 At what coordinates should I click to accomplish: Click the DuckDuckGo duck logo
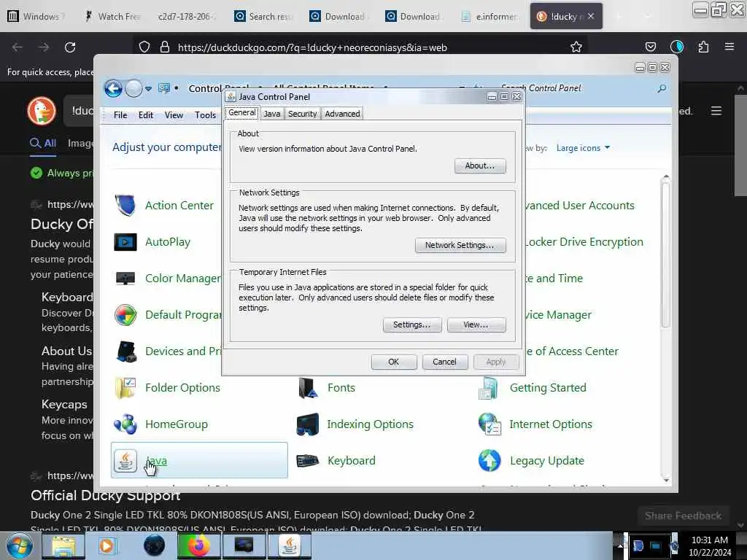click(42, 111)
